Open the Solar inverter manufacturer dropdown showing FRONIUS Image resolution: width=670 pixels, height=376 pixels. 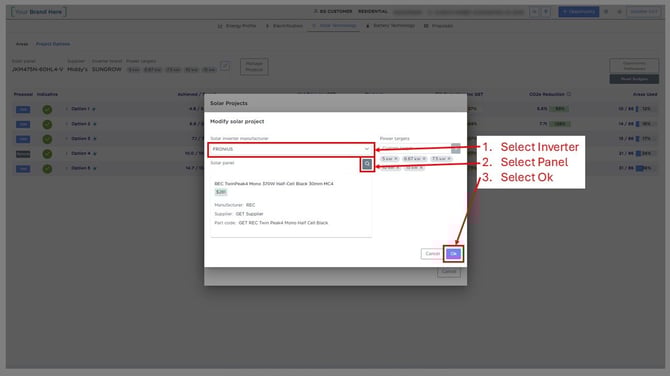[x=291, y=149]
